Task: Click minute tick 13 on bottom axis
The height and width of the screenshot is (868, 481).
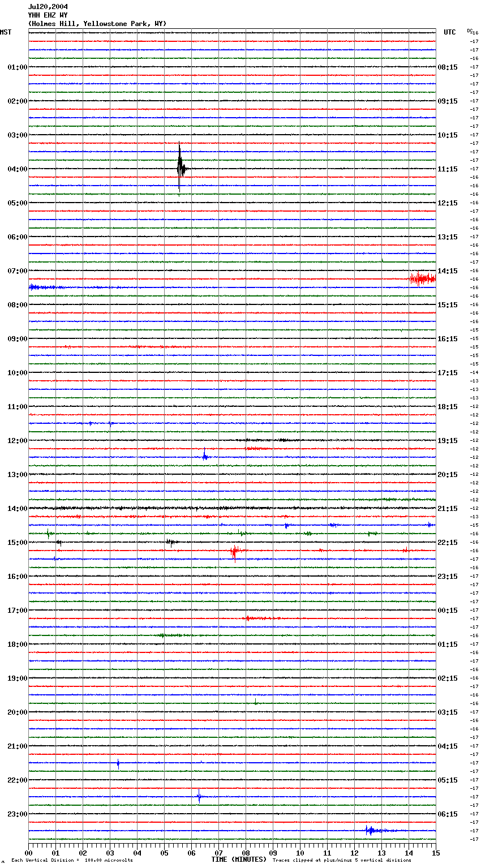Action: pos(381,853)
